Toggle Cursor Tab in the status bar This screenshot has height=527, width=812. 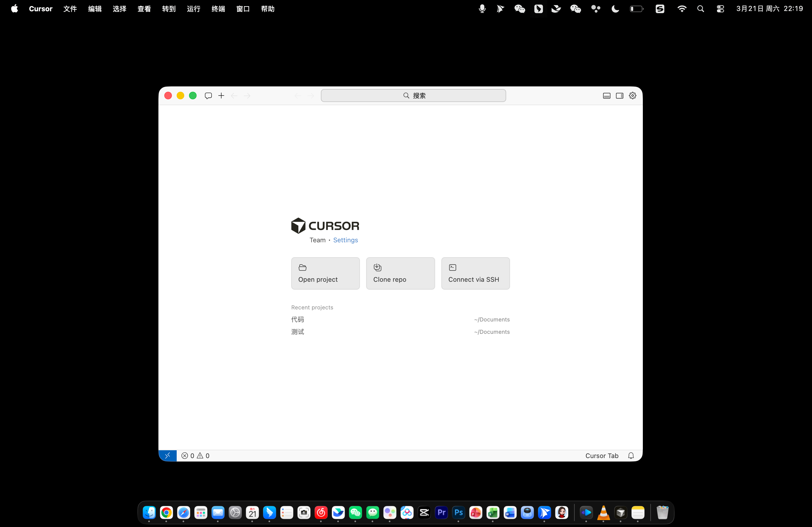click(601, 455)
